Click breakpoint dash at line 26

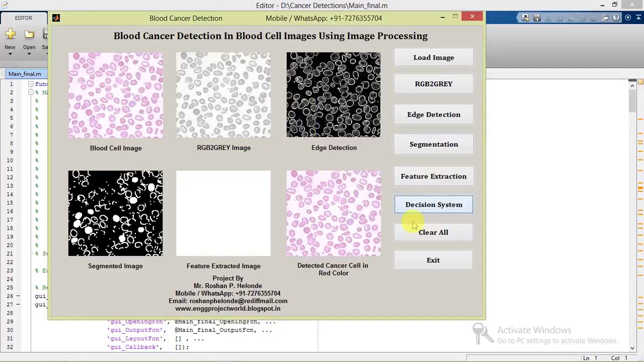click(x=18, y=296)
